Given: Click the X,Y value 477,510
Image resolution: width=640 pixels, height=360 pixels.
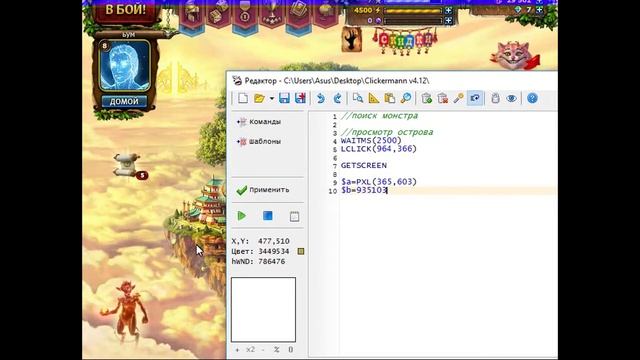Looking at the screenshot, I should (x=273, y=241).
